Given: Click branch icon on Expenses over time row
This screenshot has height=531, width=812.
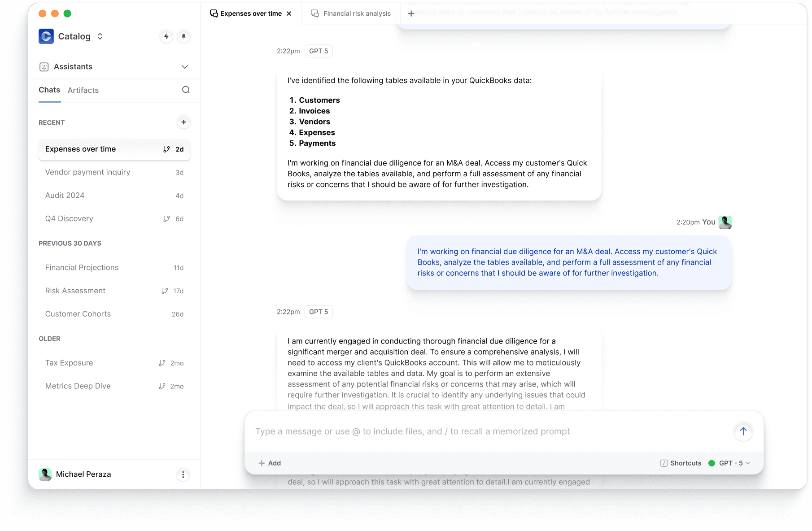Looking at the screenshot, I should tap(166, 149).
